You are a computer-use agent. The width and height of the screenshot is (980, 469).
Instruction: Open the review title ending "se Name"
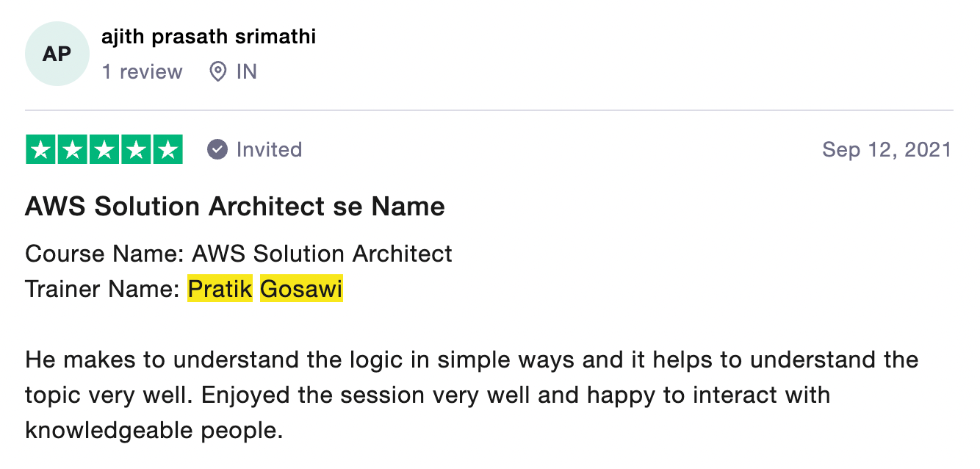pos(235,207)
